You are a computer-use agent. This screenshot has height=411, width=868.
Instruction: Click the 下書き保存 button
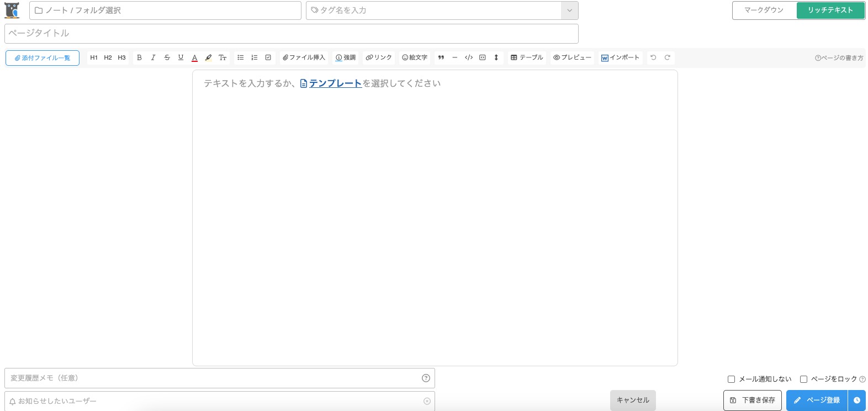(x=752, y=401)
